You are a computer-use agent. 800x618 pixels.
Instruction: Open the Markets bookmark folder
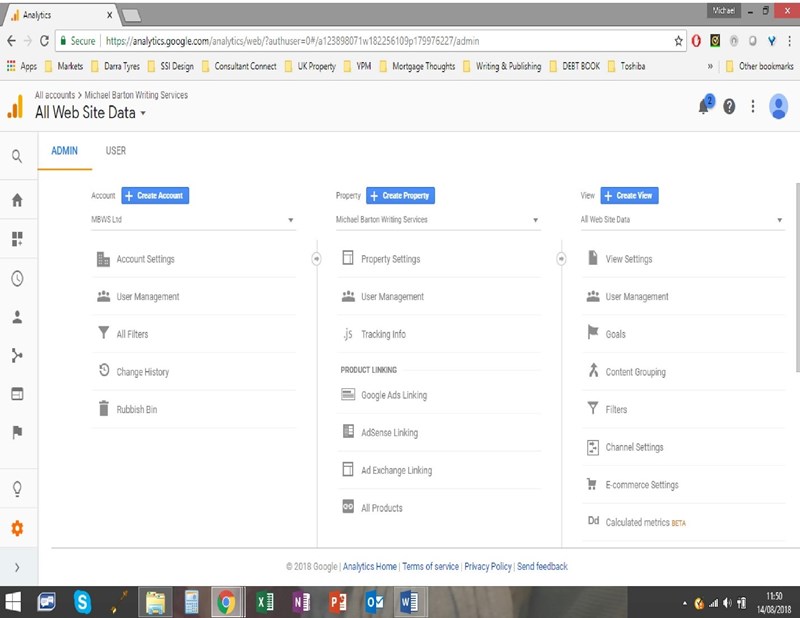pyautogui.click(x=64, y=66)
